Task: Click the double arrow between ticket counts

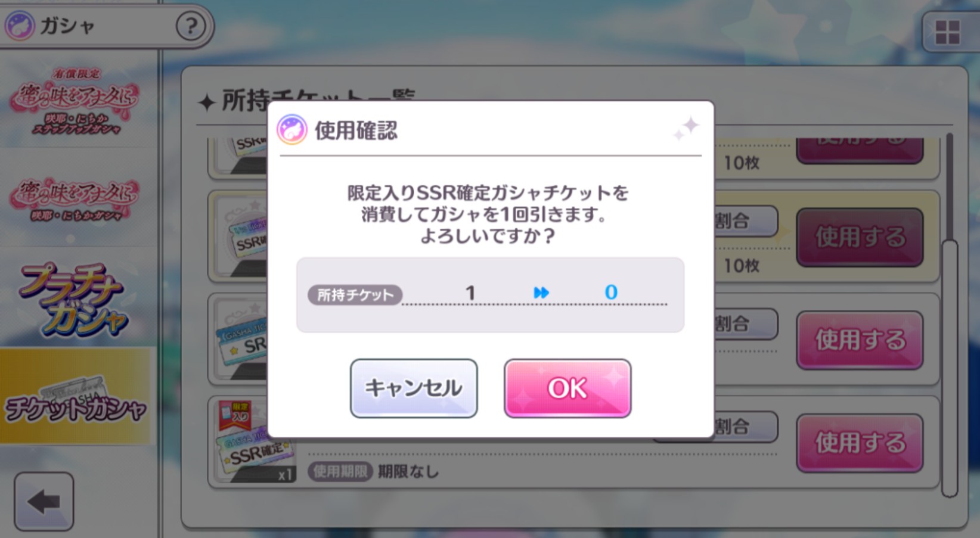Action: [541, 293]
